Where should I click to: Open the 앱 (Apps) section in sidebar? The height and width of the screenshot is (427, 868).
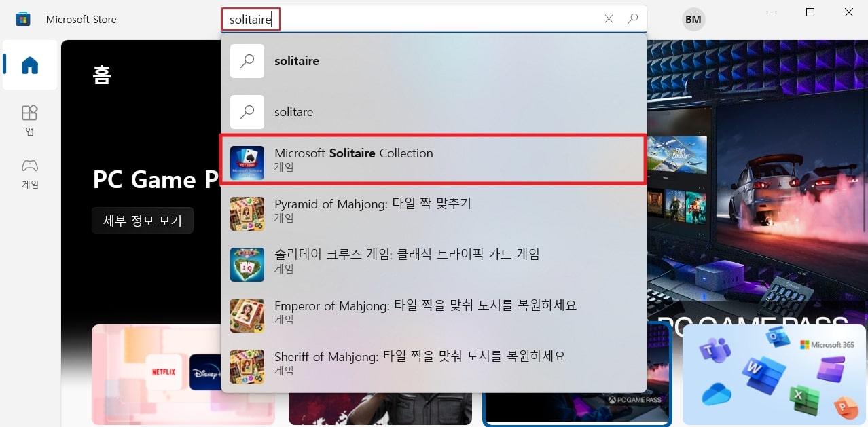pos(30,120)
